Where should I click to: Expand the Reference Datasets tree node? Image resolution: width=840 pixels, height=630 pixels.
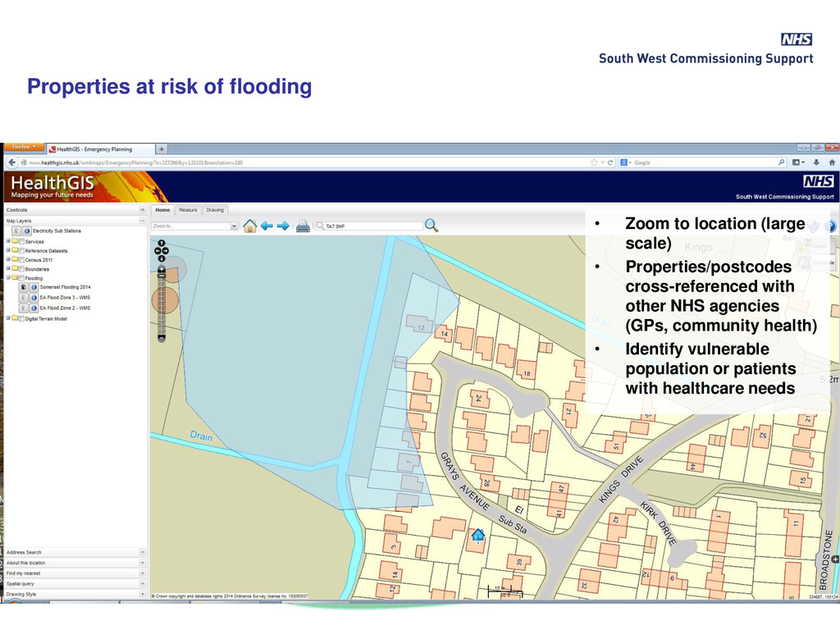(x=8, y=250)
